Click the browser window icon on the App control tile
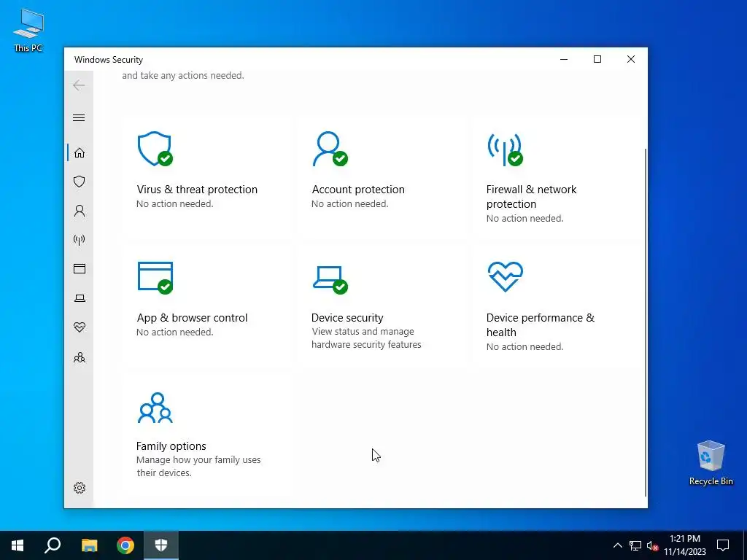The image size is (747, 560). 155,278
